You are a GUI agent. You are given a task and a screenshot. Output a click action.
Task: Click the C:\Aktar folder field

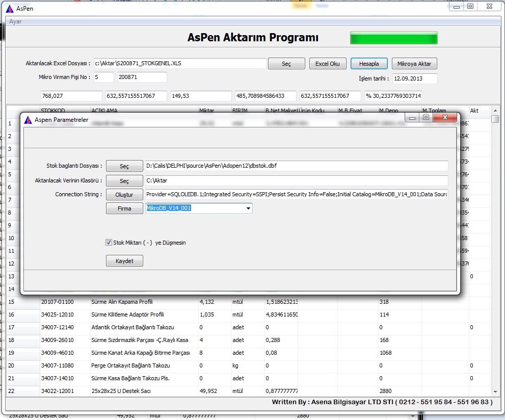(296, 180)
